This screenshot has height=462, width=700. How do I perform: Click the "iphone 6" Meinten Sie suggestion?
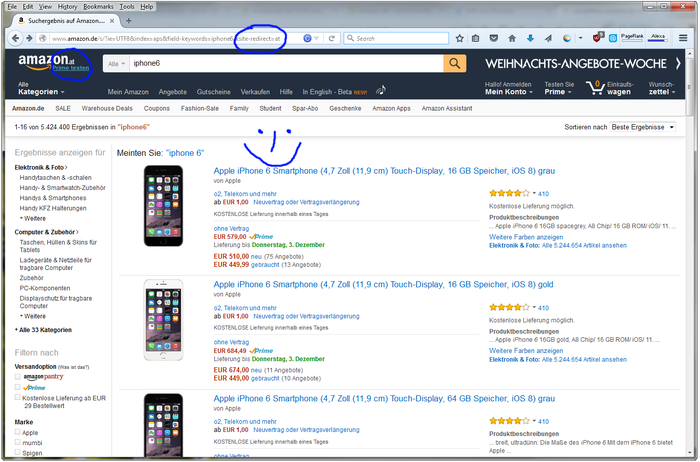point(185,153)
